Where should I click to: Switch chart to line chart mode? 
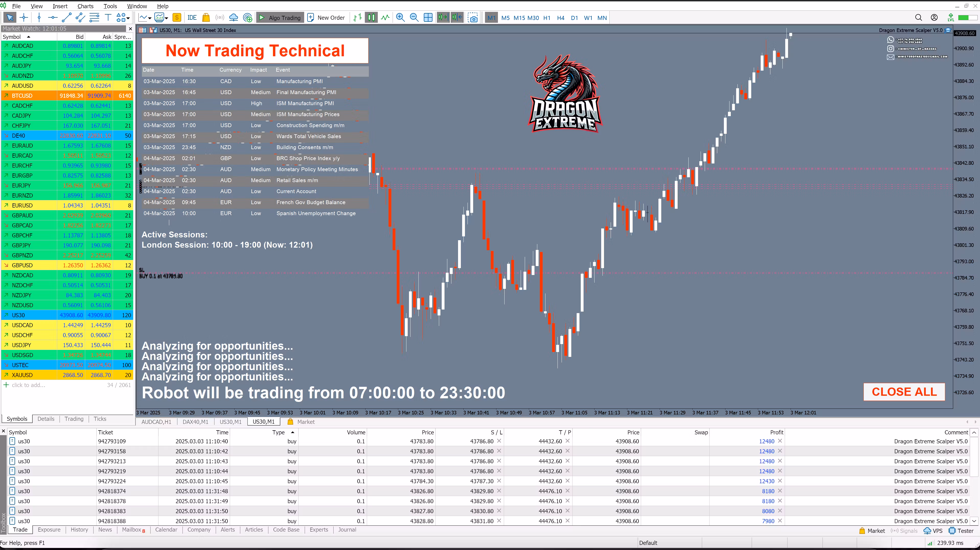click(385, 17)
